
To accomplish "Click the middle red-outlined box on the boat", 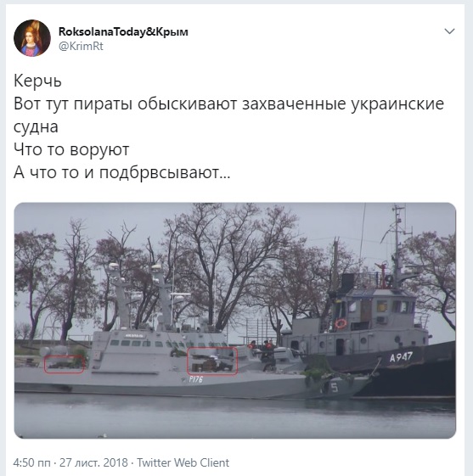I will coord(212,361).
